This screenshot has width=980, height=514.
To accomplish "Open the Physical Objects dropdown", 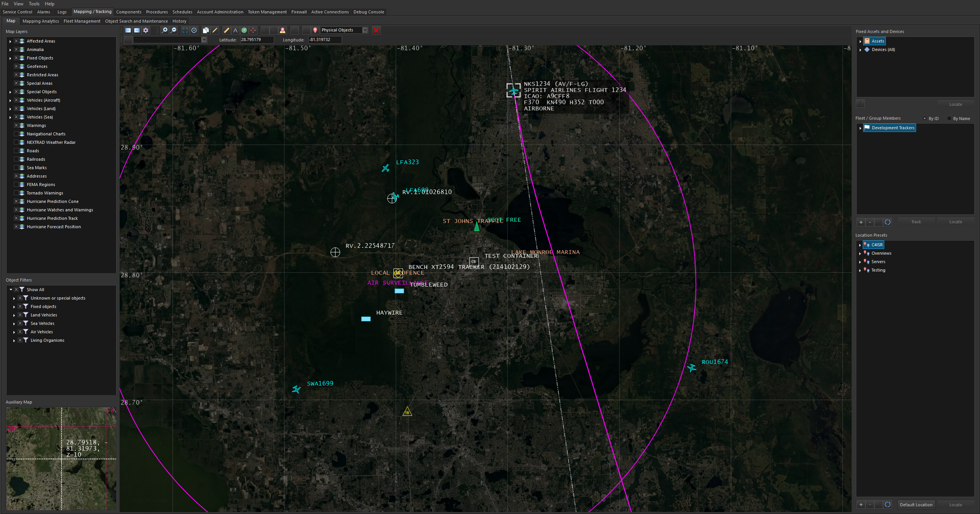I will (x=365, y=30).
